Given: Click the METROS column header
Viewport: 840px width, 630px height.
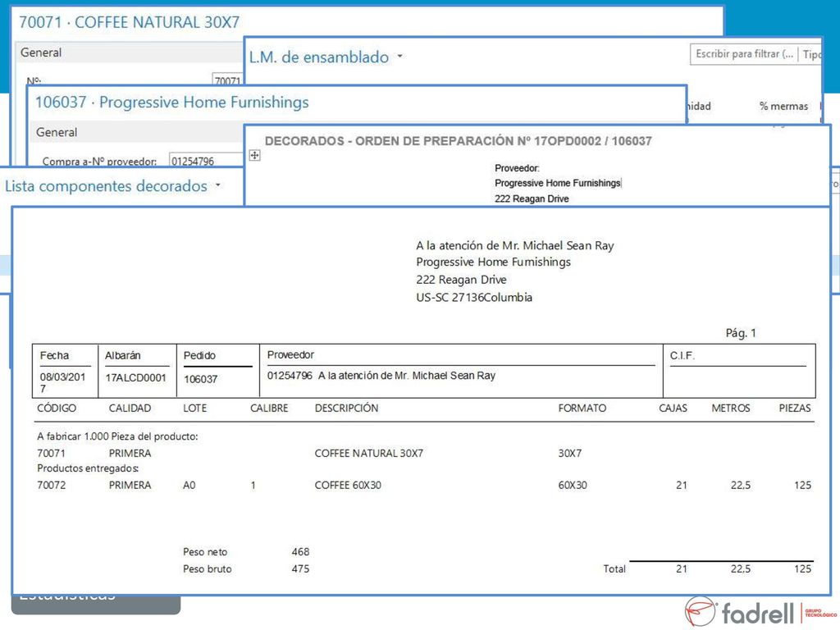Looking at the screenshot, I should click(730, 409).
